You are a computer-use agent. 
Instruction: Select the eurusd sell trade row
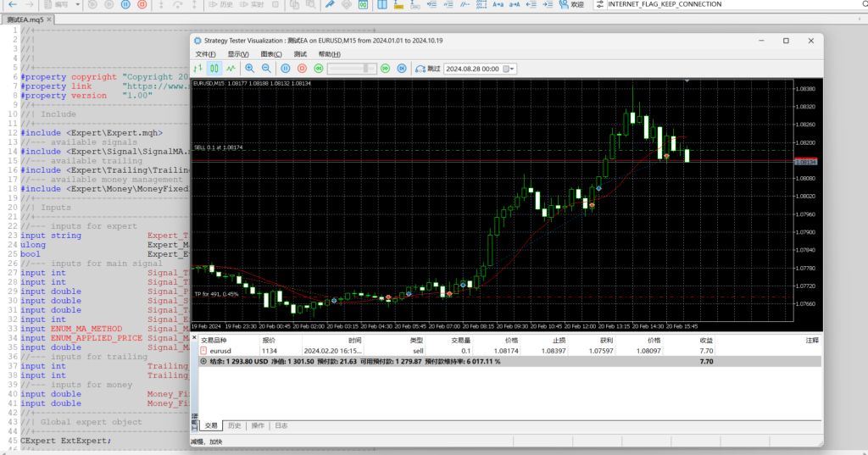[509, 351]
